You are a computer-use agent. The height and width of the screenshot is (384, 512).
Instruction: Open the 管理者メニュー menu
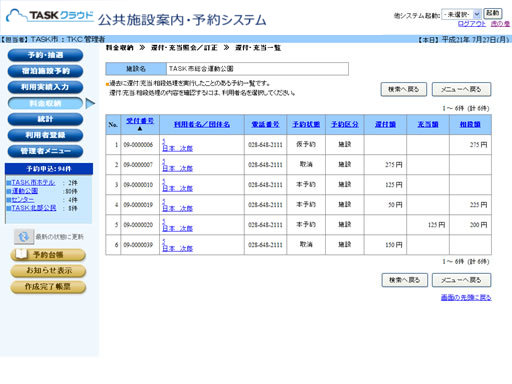(x=45, y=151)
